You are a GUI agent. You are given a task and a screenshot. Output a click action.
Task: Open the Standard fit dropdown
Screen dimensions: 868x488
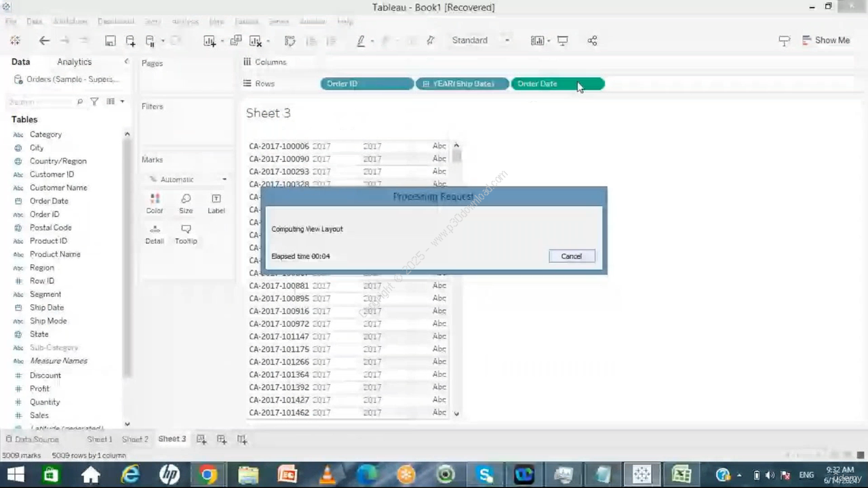[480, 41]
